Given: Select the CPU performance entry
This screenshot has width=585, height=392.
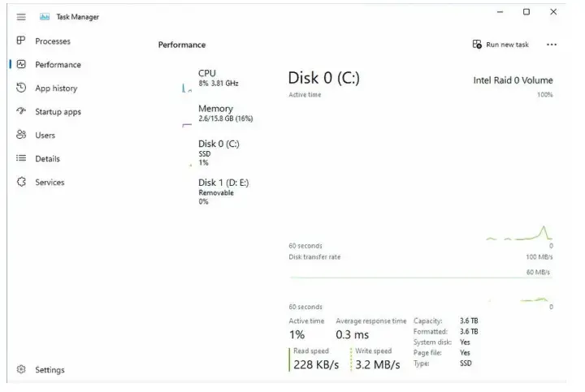Looking at the screenshot, I should tap(218, 78).
